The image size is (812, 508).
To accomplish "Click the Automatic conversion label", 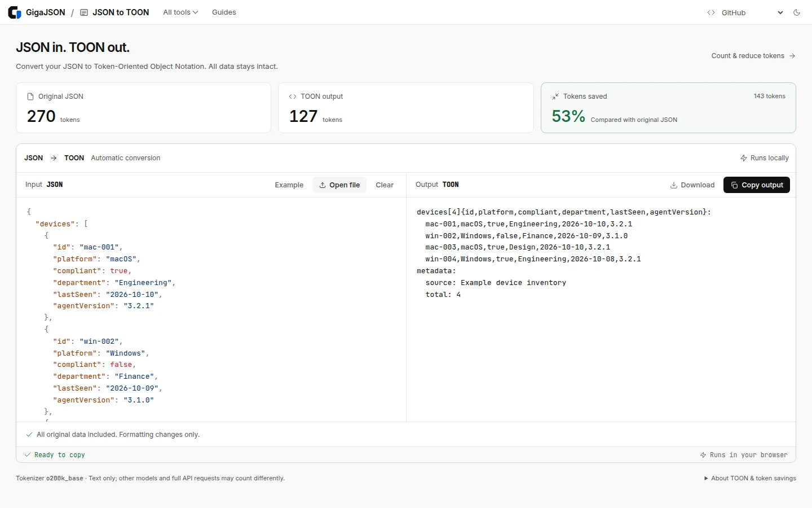I will pyautogui.click(x=125, y=158).
